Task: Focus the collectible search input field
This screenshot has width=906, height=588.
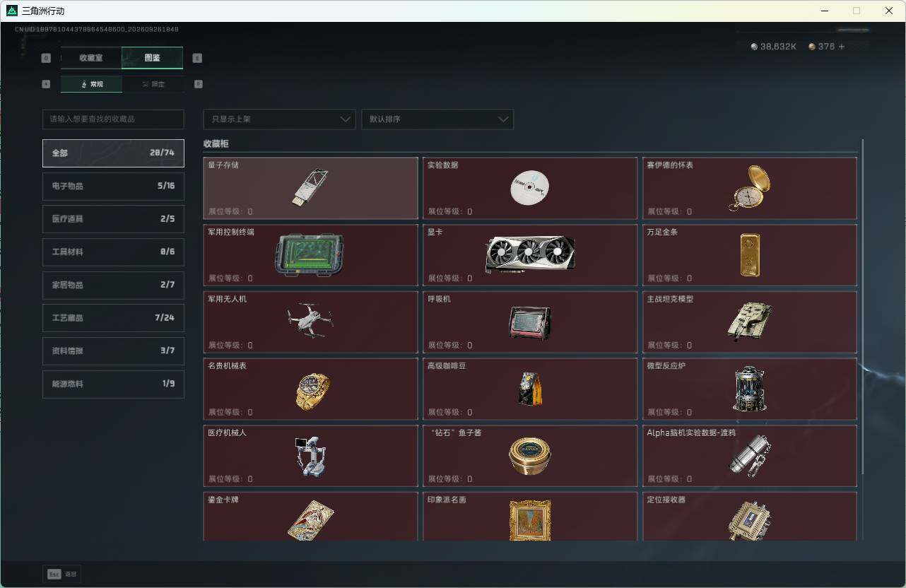Action: pos(113,119)
